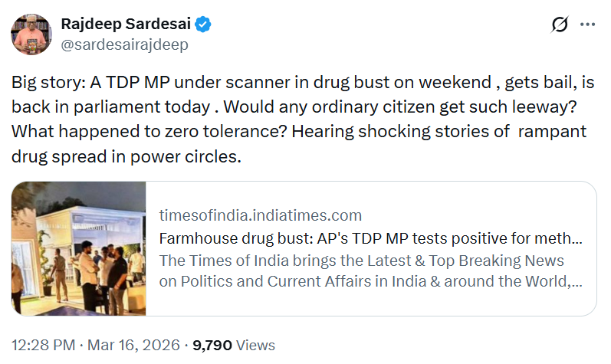
Task: Click the blue verified badge
Action: 203,25
